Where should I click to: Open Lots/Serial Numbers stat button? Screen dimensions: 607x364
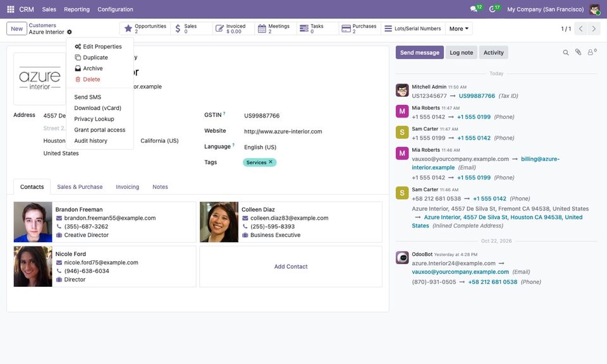tap(413, 28)
